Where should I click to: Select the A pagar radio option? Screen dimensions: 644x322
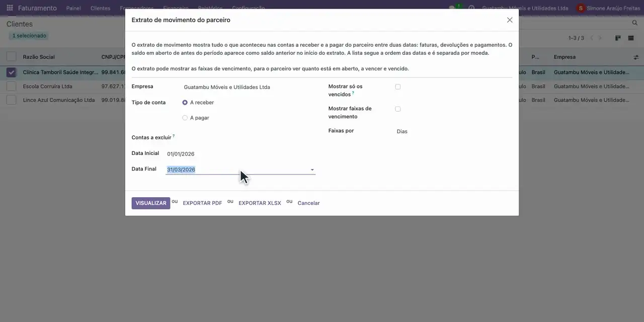click(185, 118)
